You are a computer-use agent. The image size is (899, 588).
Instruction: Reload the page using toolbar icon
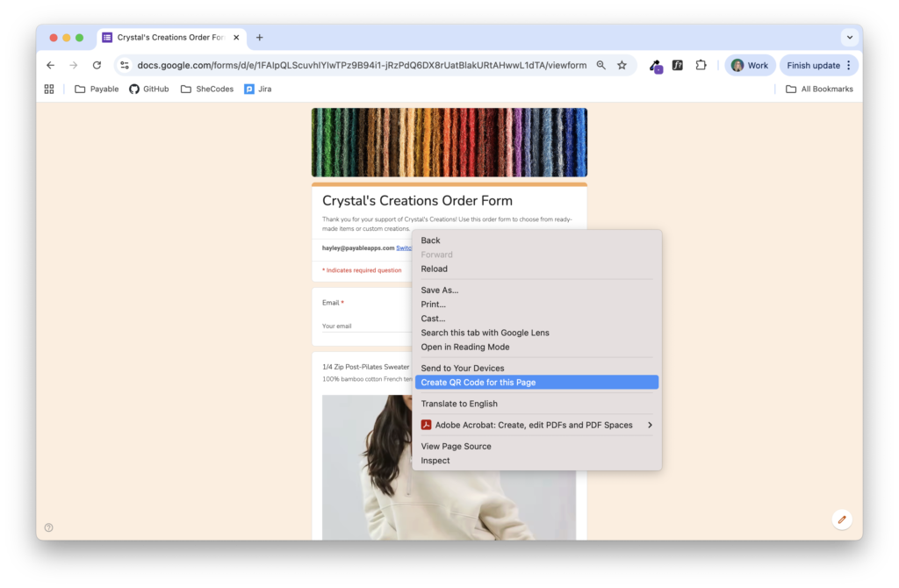97,65
